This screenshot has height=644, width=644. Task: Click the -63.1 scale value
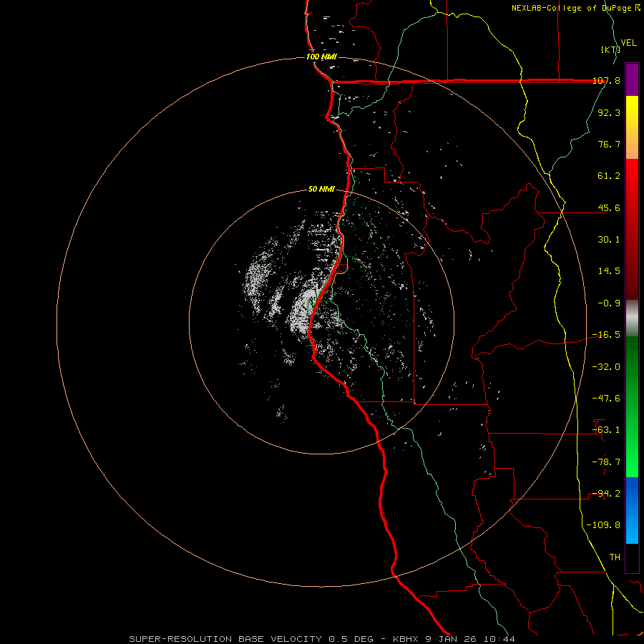click(606, 430)
